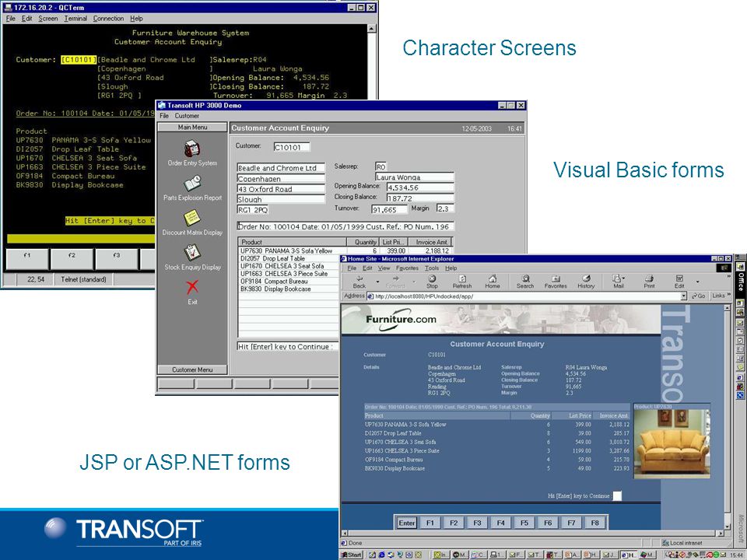
Task: Click the Stop icon in Internet Explorer
Action: click(432, 282)
